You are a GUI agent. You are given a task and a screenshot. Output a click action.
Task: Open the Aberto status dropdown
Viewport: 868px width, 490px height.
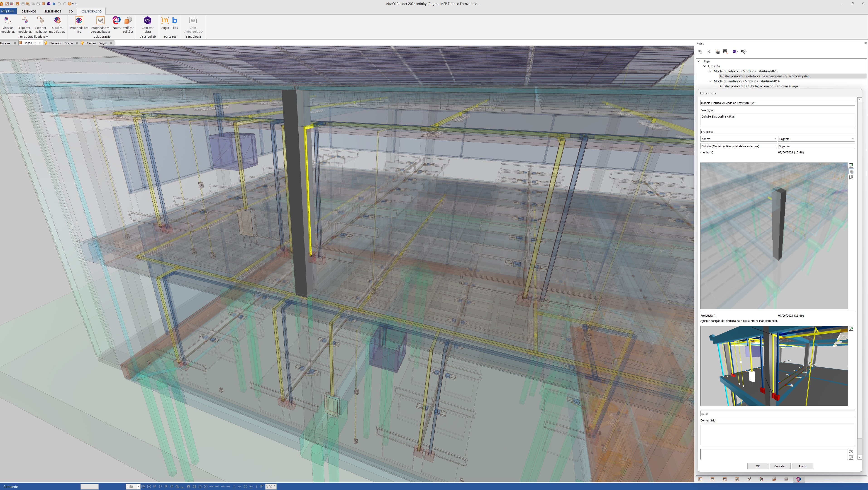[739, 139]
